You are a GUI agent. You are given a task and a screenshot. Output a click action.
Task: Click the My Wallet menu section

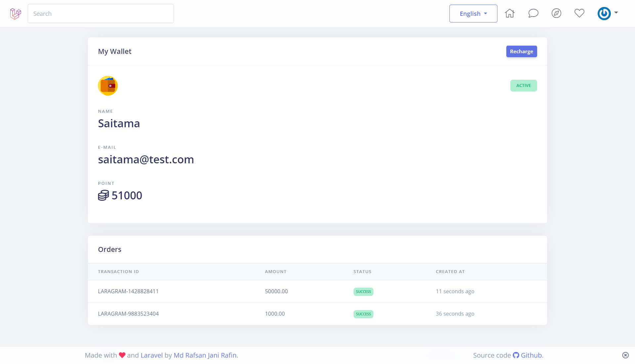(x=115, y=51)
